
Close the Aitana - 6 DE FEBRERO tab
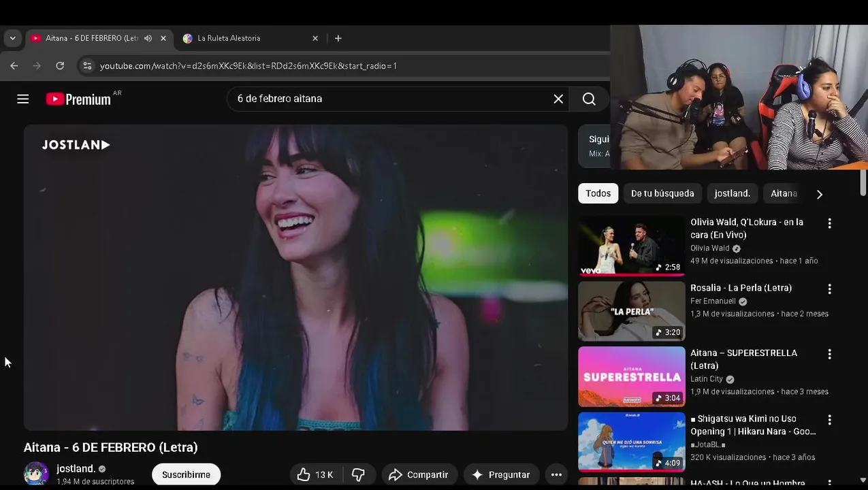click(163, 38)
